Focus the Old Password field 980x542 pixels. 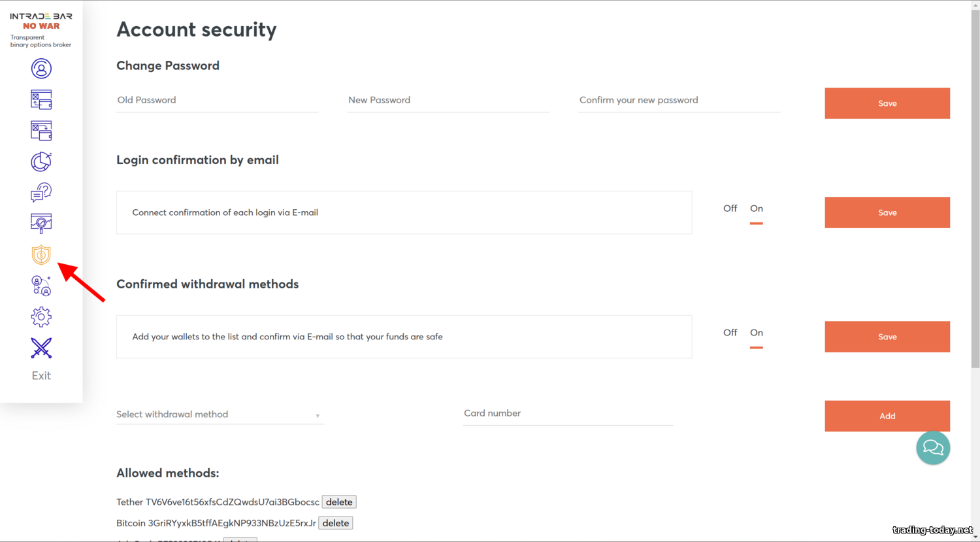[x=217, y=100]
